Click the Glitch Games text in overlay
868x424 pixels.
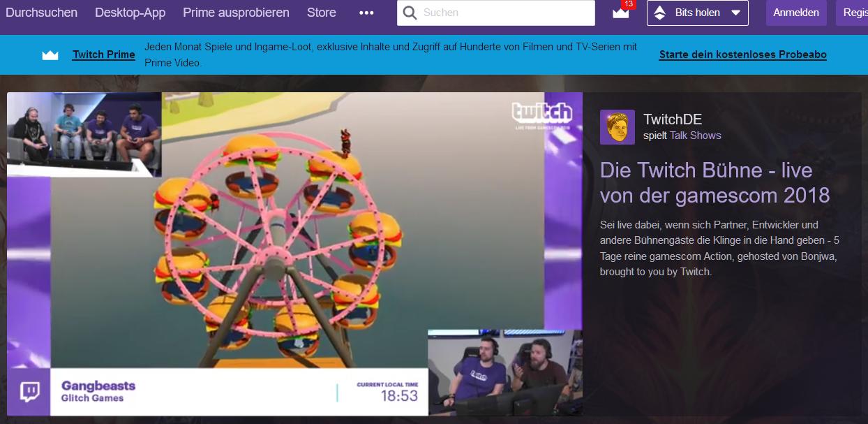pyautogui.click(x=92, y=398)
